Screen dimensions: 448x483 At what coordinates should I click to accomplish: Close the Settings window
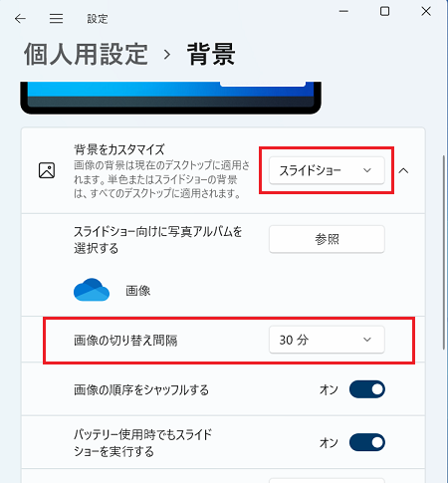426,11
